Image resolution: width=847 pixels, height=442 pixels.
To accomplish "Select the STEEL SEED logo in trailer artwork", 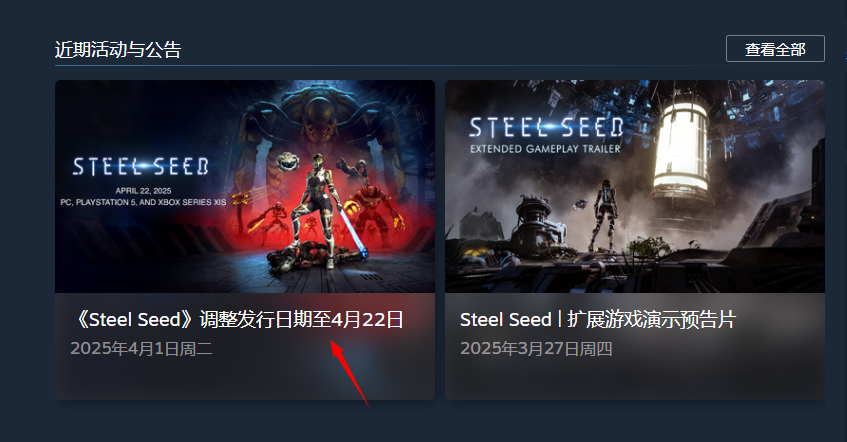I will (x=546, y=128).
